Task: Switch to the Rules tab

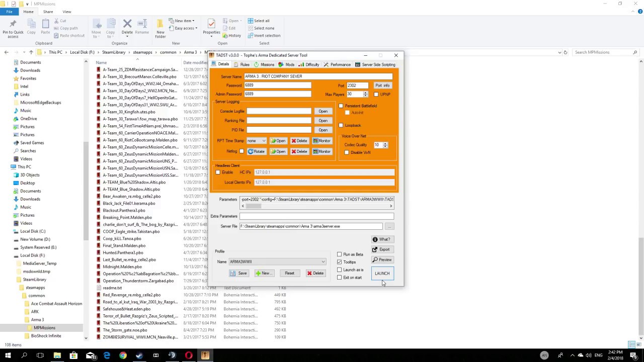Action: (242, 64)
